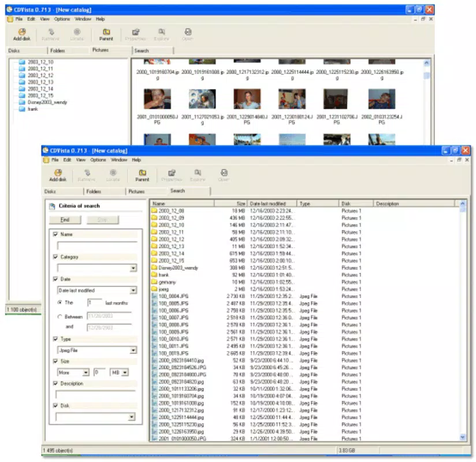Open the Disk criteria dropdown
This screenshot has width=476, height=462.
(x=132, y=417)
